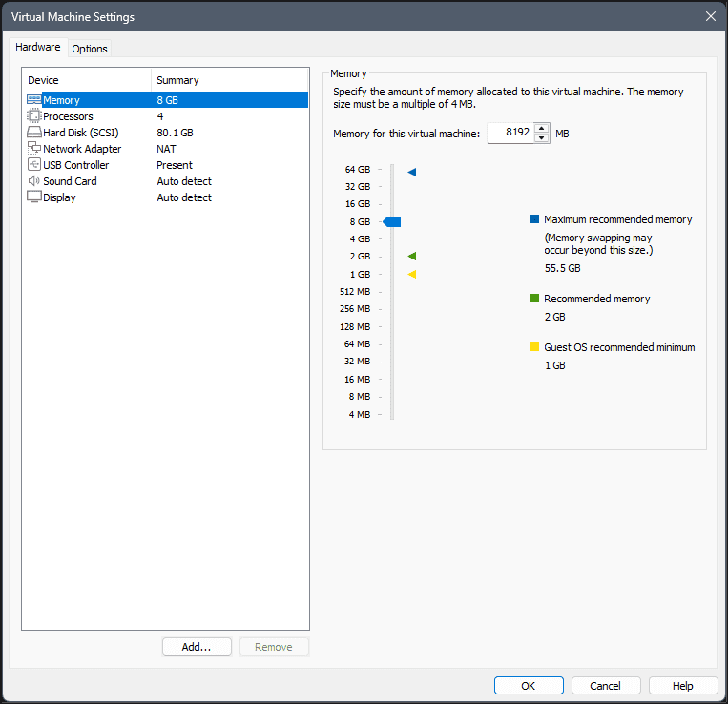Click the memory size input field
The width and height of the screenshot is (728, 704).
point(510,134)
